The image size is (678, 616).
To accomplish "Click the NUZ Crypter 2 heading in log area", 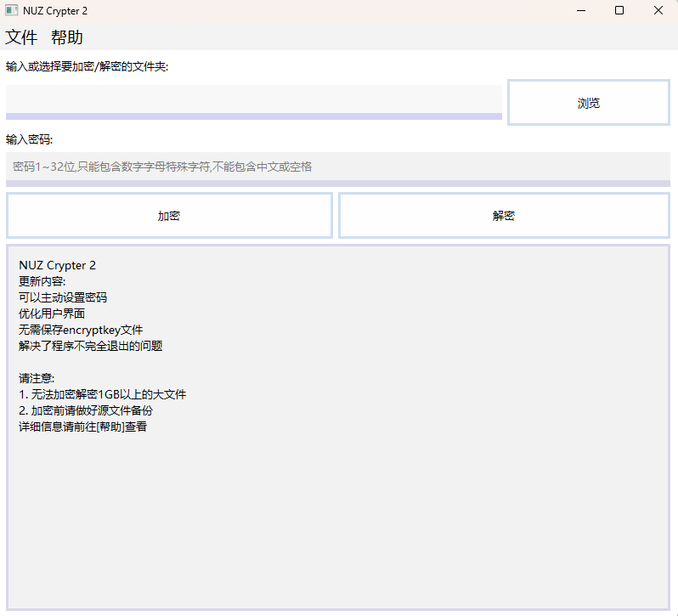I will [57, 265].
